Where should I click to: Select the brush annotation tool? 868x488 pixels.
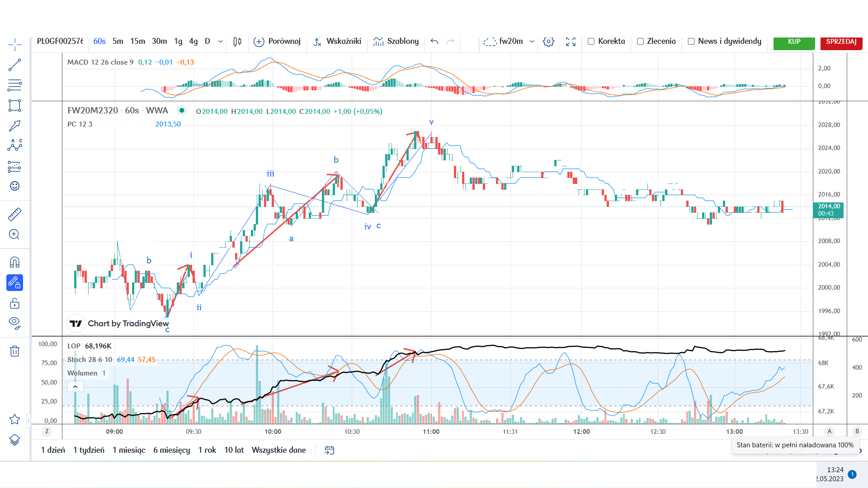tap(14, 126)
